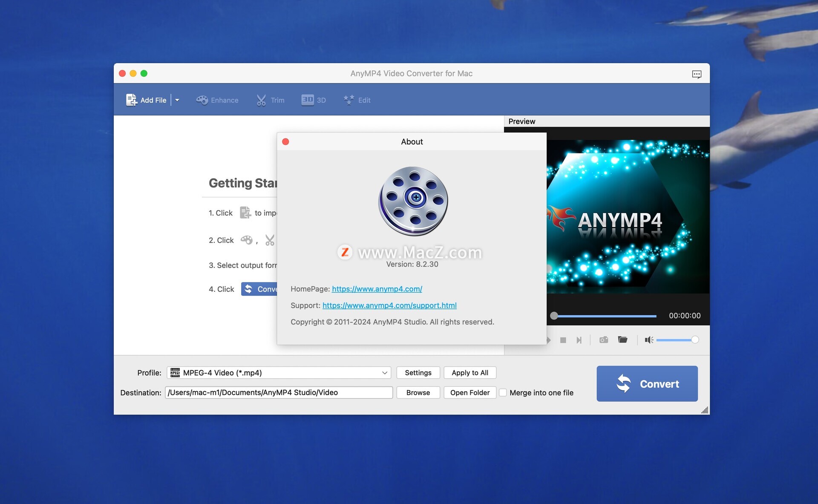Image resolution: width=818 pixels, height=504 pixels.
Task: Expand the Add File dropdown arrow
Action: click(177, 100)
